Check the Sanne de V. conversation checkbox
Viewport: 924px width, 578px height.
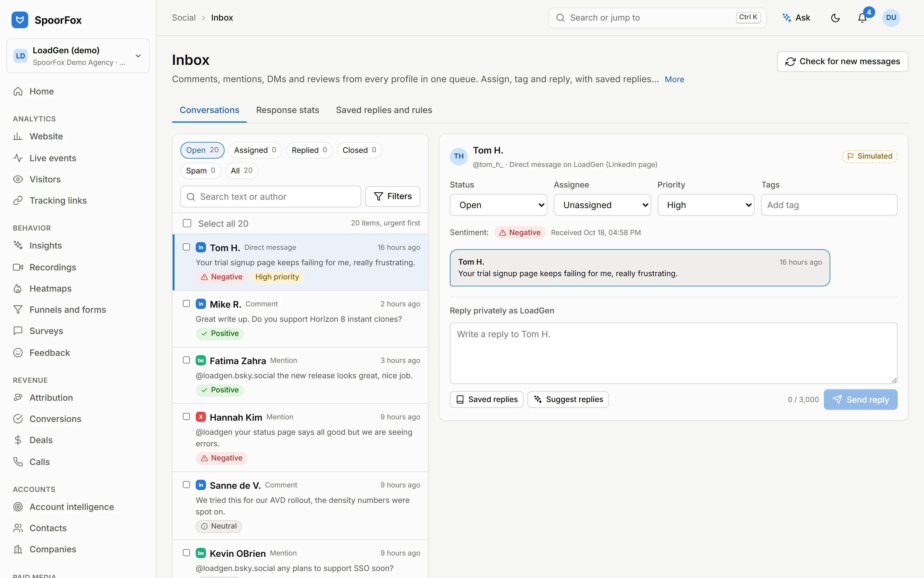[186, 485]
